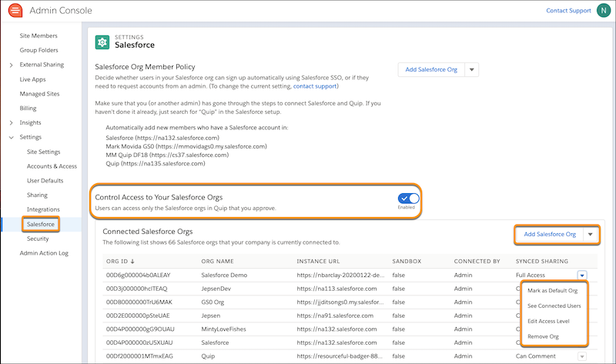Open Site Members page
The image size is (616, 364).
click(x=38, y=35)
